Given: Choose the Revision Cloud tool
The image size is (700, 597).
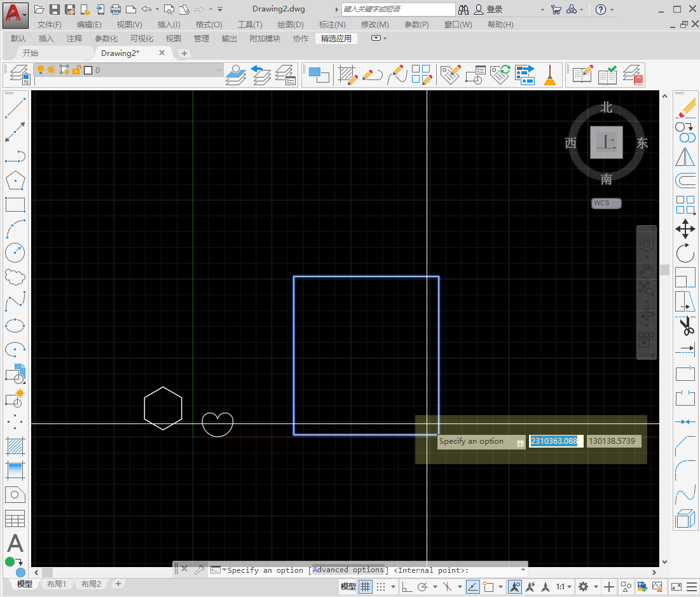Looking at the screenshot, I should 15,277.
